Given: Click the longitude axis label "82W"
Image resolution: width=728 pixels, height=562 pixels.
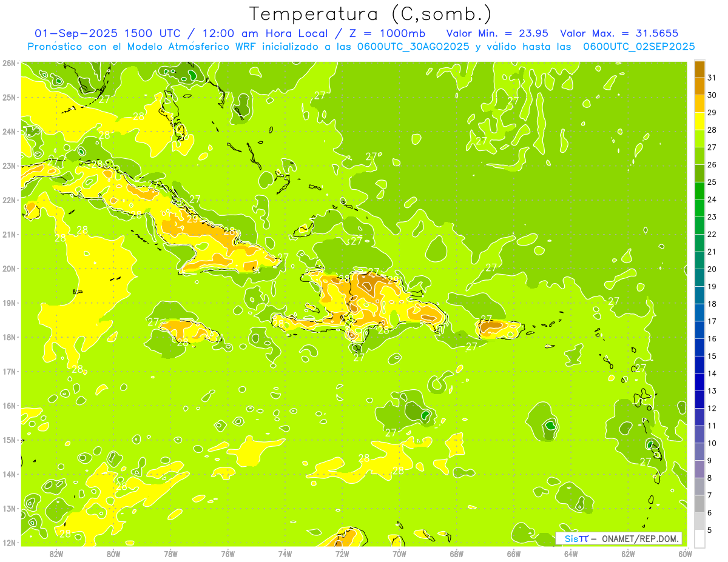Looking at the screenshot, I should (x=56, y=554).
